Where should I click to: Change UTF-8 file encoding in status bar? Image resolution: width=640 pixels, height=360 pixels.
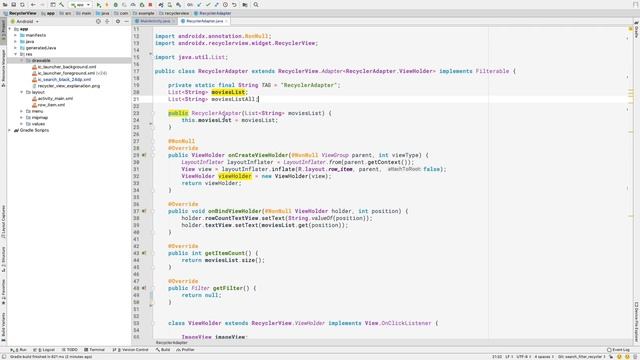[x=523, y=357]
